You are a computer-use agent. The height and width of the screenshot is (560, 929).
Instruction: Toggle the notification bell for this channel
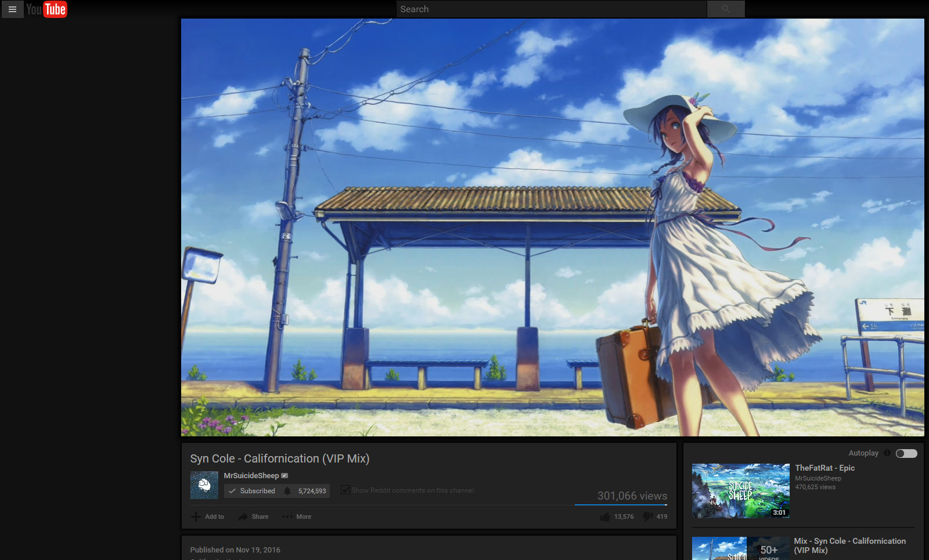[287, 491]
